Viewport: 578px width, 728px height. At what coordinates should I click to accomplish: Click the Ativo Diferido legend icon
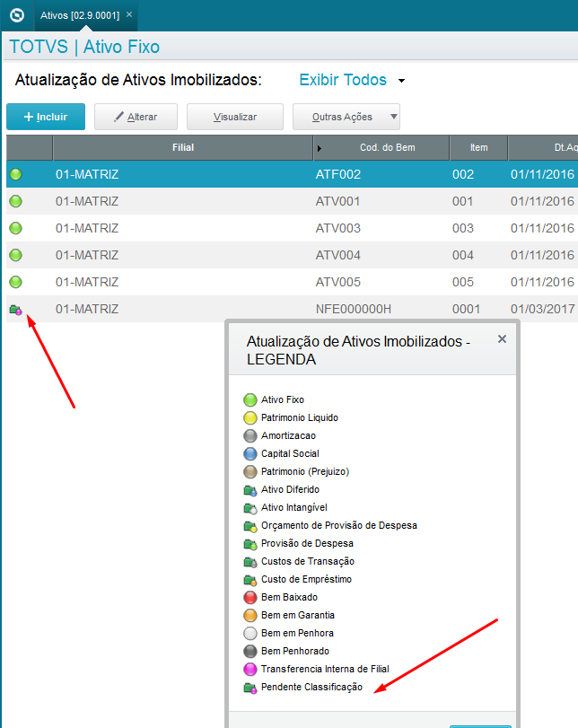pos(250,490)
